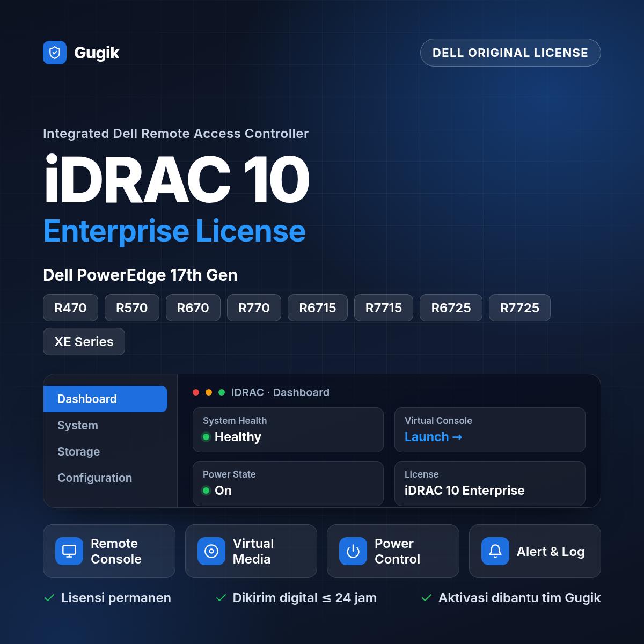
Task: Select the R7715 model chip
Action: click(x=384, y=308)
